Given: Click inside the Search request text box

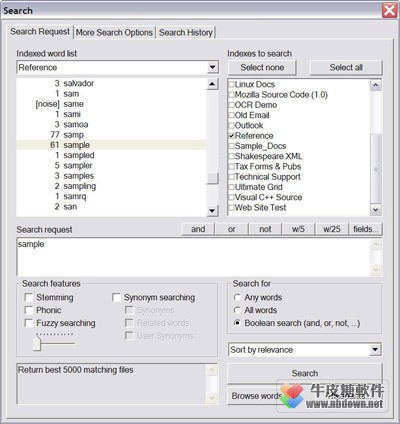Looking at the screenshot, I should click(x=194, y=257).
